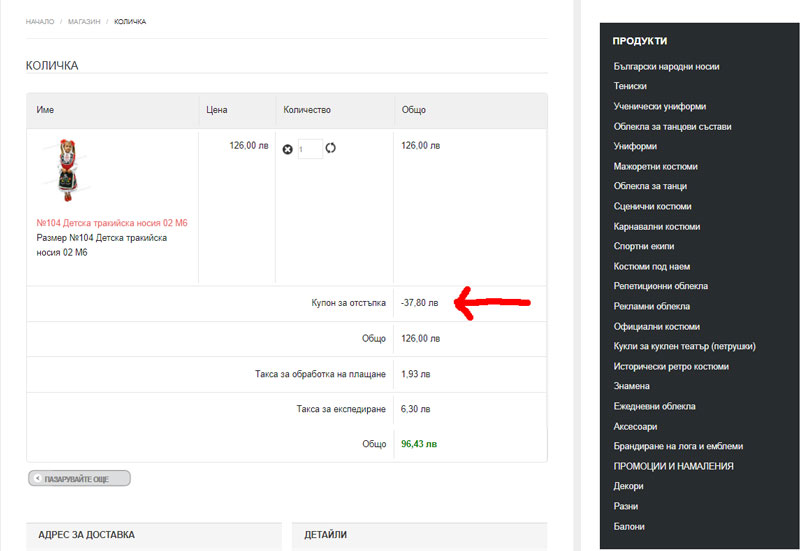
Task: Open Костюми под наем category
Action: point(652,266)
